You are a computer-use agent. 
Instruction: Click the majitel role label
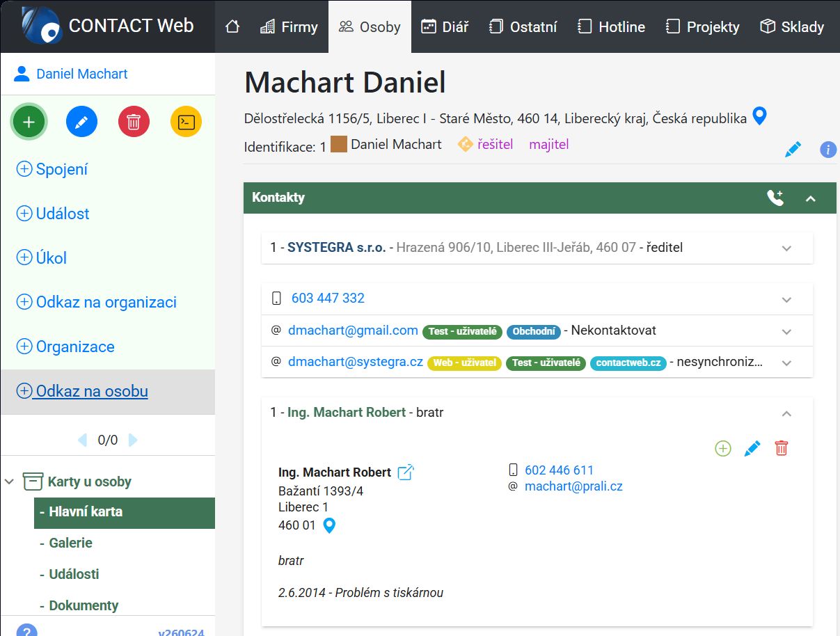pos(549,145)
